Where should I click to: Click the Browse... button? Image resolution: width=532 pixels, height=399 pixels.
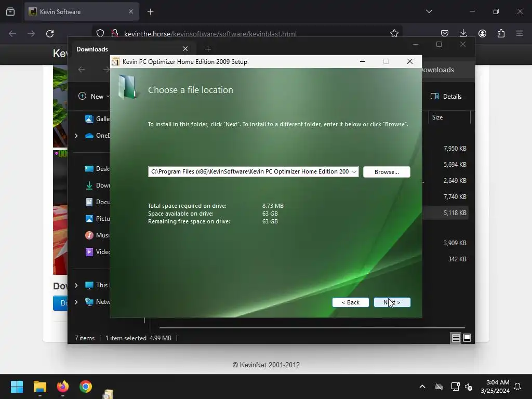click(387, 172)
